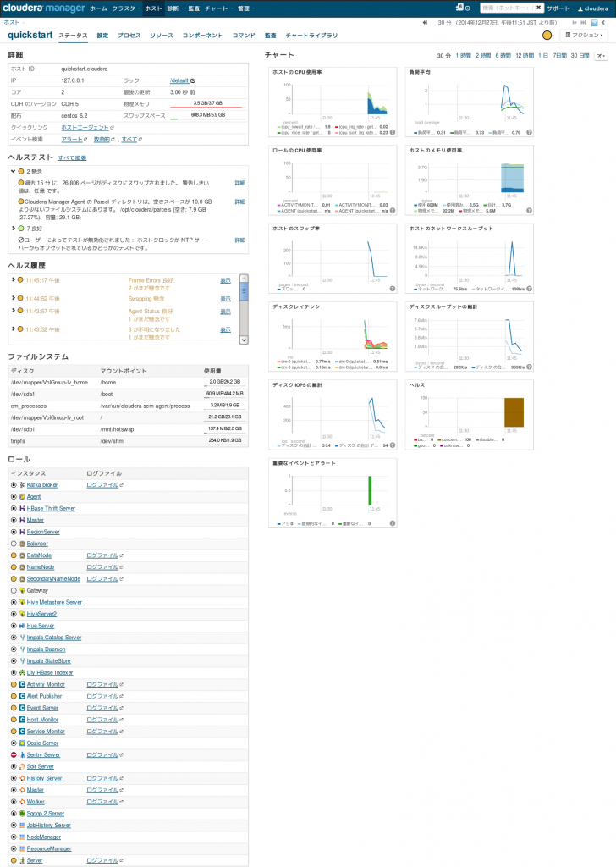The height and width of the screenshot is (867, 616).
Task: Click the help icon on the disk IOPS chart
Action: click(393, 445)
